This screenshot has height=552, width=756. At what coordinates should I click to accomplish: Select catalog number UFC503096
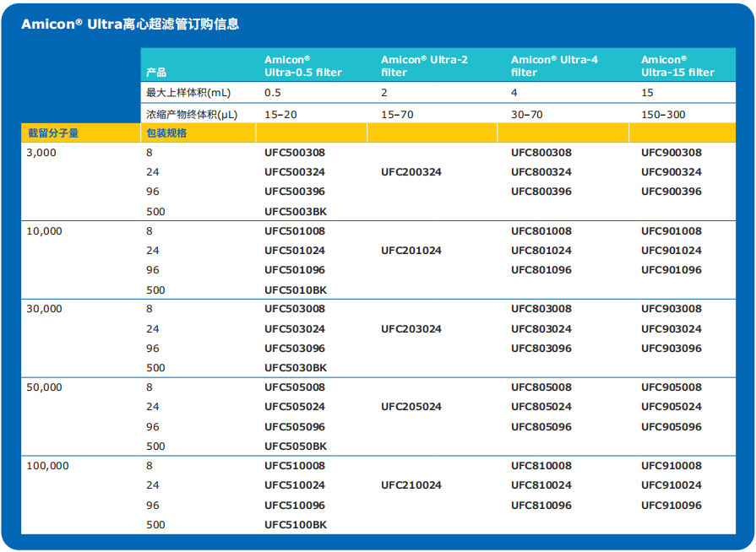[x=295, y=349]
